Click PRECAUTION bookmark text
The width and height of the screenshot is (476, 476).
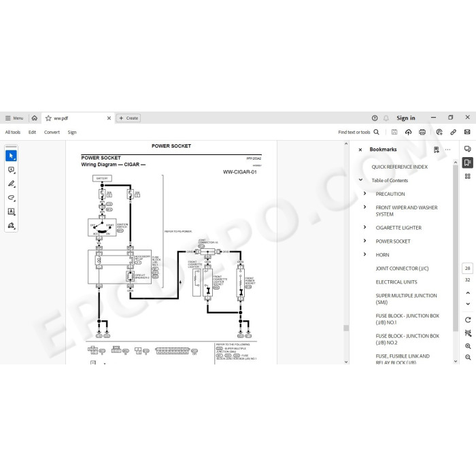click(x=390, y=194)
